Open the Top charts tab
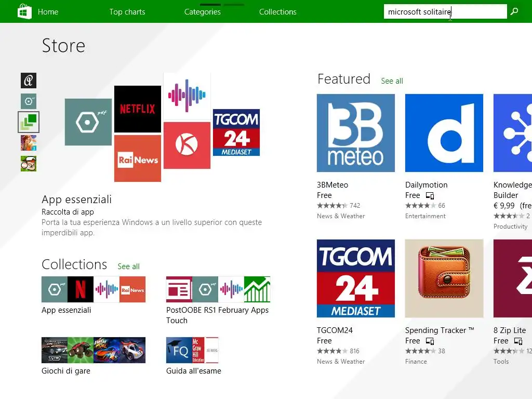 pyautogui.click(x=127, y=11)
